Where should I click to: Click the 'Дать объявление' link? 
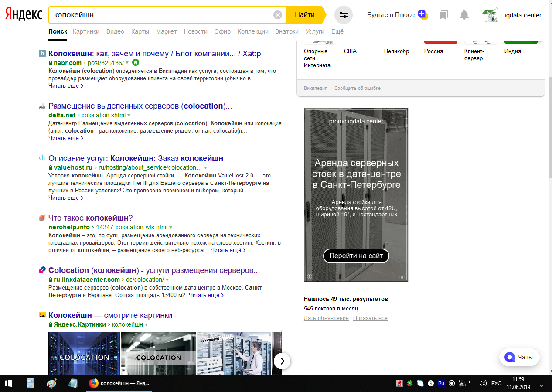coord(326,318)
